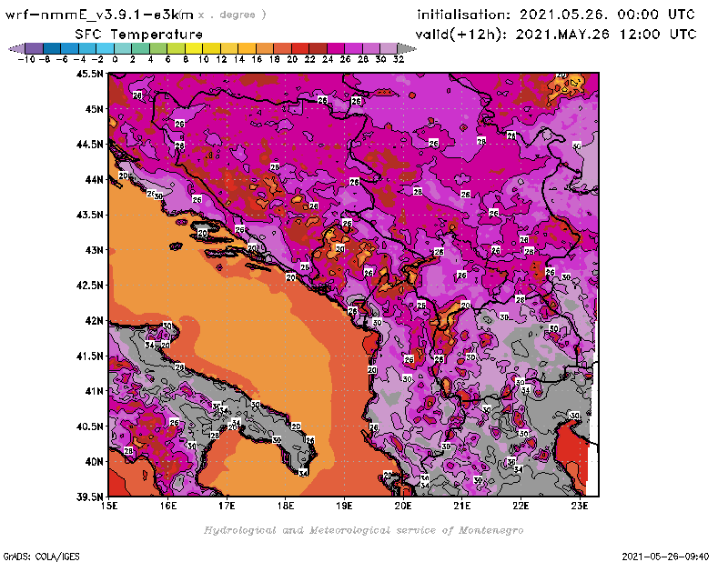The width and height of the screenshot is (728, 562).
Task: Select the colorbar swatch between -8 and -6
Action: point(52,48)
